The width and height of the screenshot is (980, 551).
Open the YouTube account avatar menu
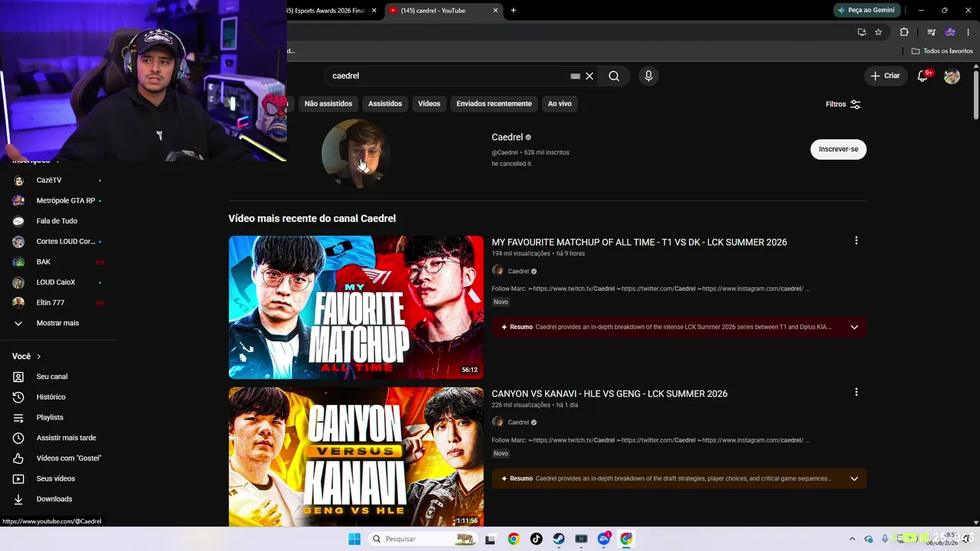pos(952,76)
